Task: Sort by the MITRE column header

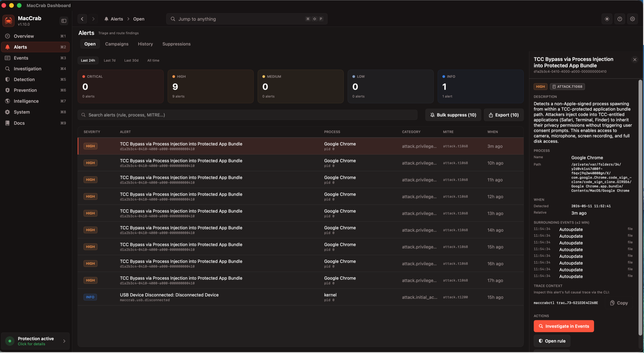Action: pos(448,132)
